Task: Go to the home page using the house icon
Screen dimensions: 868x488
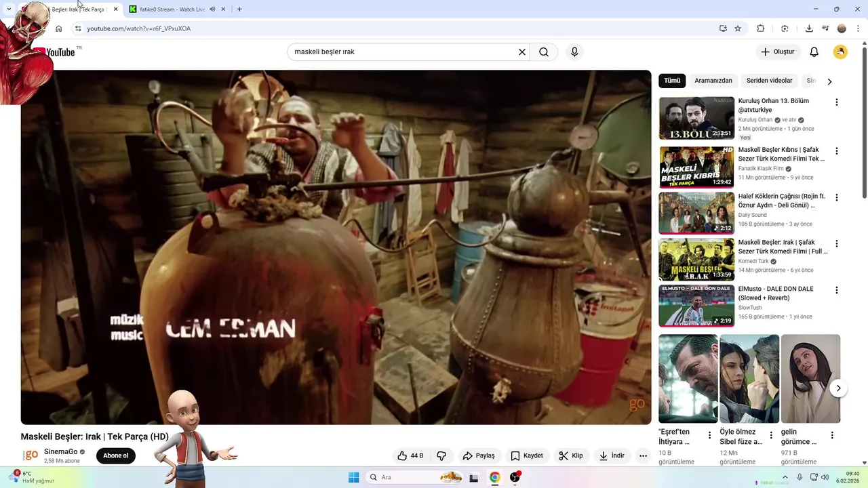Action: tap(59, 28)
